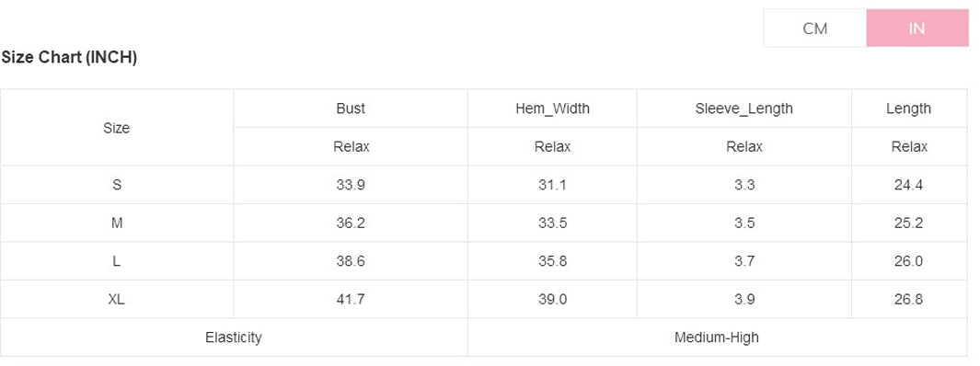Select the Size column header
This screenshot has width=980, height=366.
pyautogui.click(x=116, y=128)
